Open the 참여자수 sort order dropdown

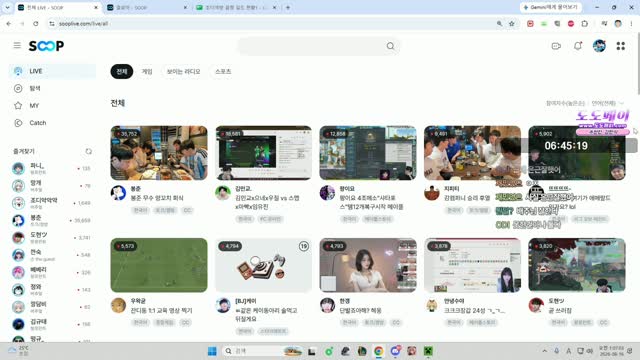click(565, 103)
